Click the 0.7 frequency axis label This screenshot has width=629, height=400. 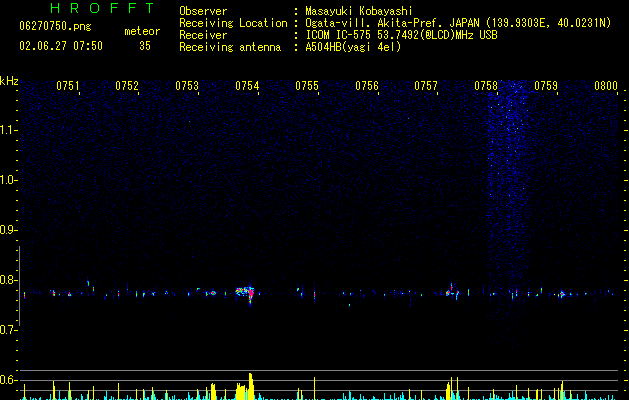[x=8, y=330]
